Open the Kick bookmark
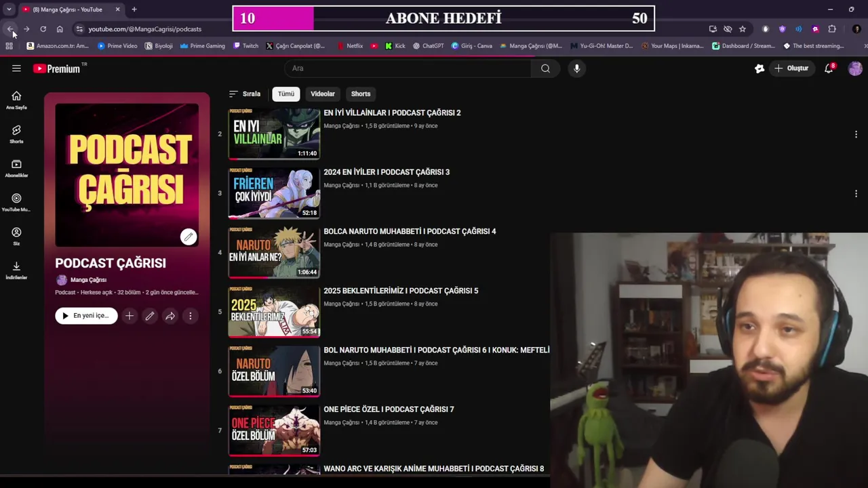The width and height of the screenshot is (868, 488). 395,46
